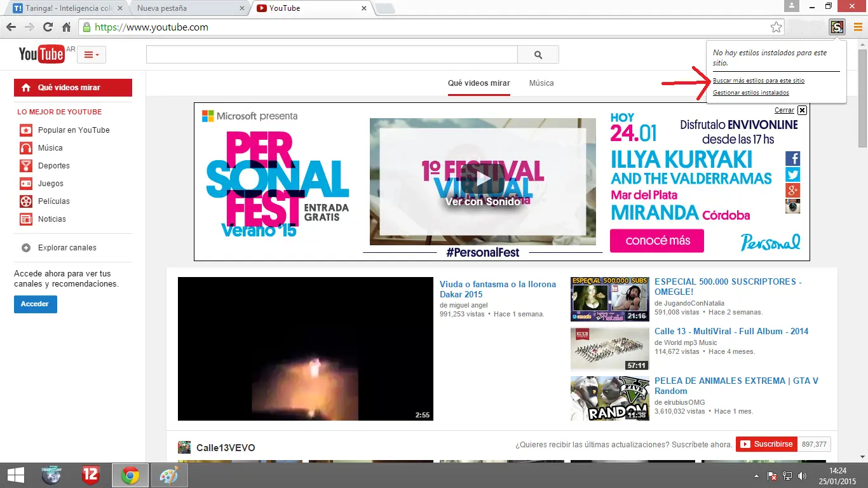The width and height of the screenshot is (868, 488).
Task: Select Qué videos mirar in sidebar
Action: pyautogui.click(x=73, y=88)
